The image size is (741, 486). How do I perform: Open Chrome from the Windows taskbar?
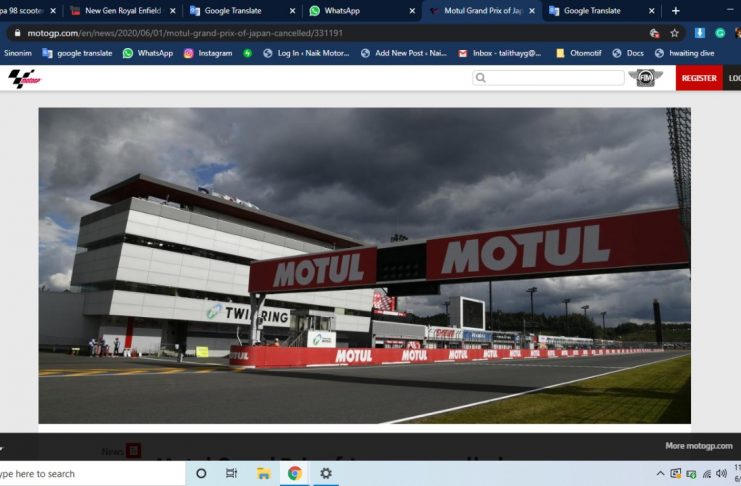(295, 473)
